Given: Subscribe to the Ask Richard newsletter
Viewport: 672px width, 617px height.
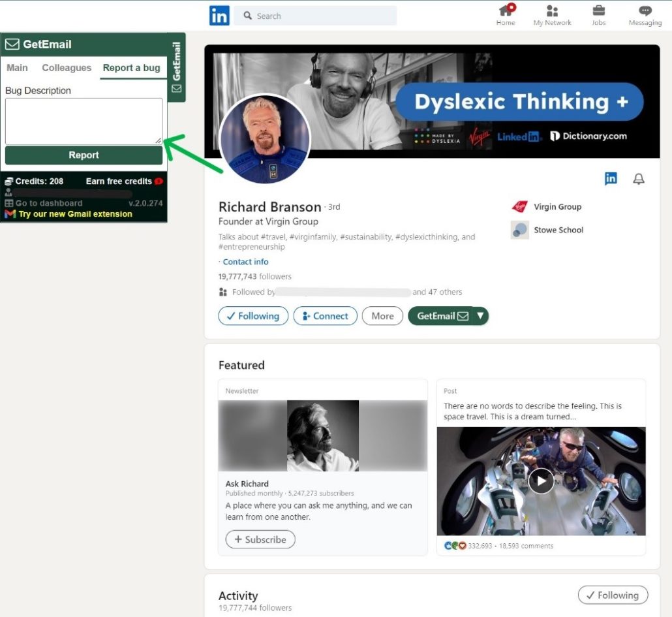Looking at the screenshot, I should click(260, 539).
